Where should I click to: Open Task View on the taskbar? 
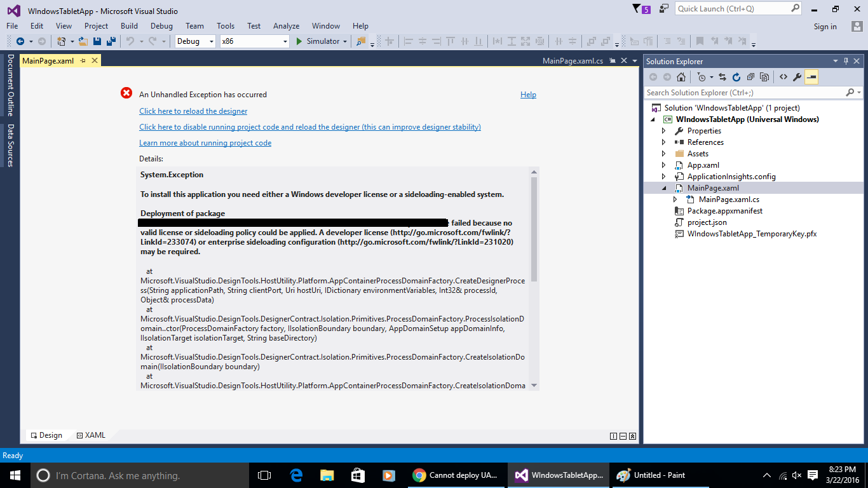(264, 475)
